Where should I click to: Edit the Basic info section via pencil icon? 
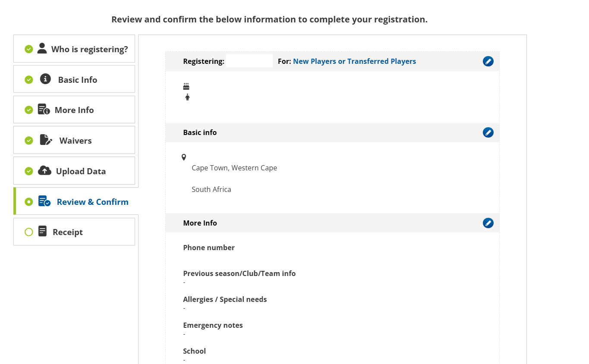click(x=488, y=132)
